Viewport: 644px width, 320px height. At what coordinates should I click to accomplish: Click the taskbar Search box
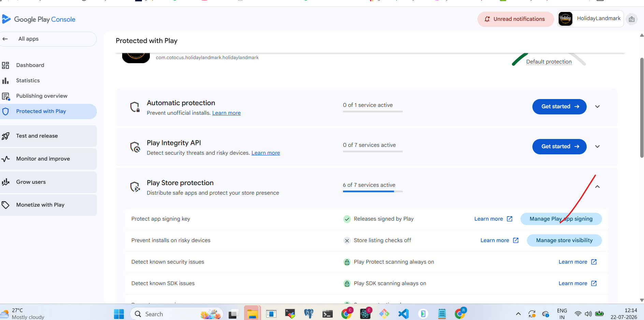pos(176,314)
